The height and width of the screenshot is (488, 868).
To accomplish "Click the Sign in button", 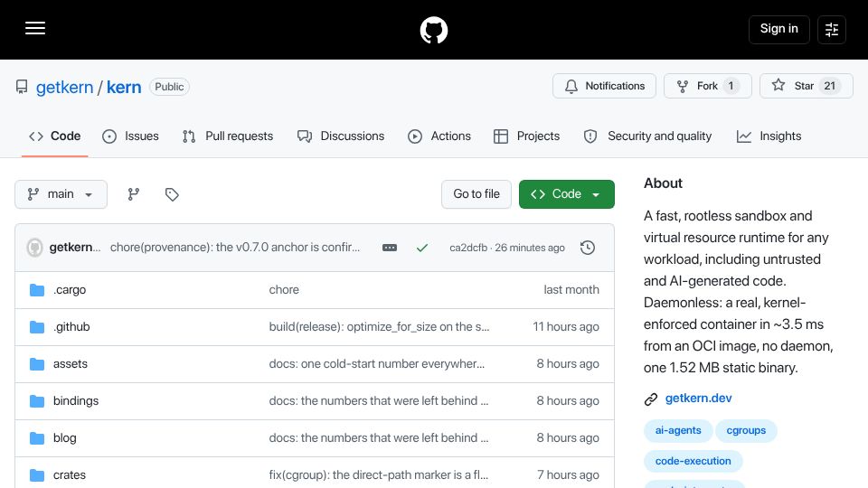I will 778,29.
